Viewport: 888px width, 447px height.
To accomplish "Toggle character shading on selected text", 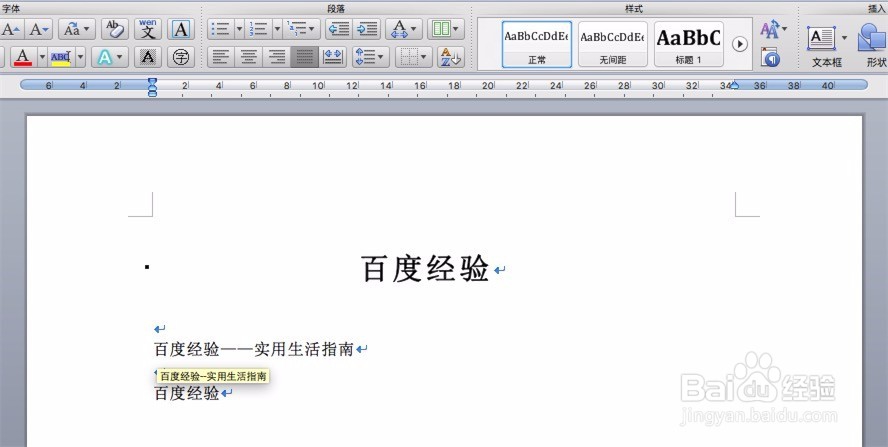I will tap(148, 57).
